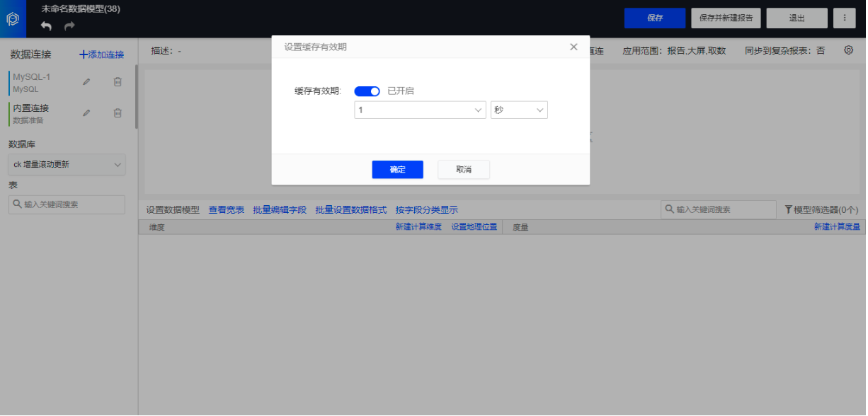Click the undo arrow icon
868x416 pixels.
47,26
